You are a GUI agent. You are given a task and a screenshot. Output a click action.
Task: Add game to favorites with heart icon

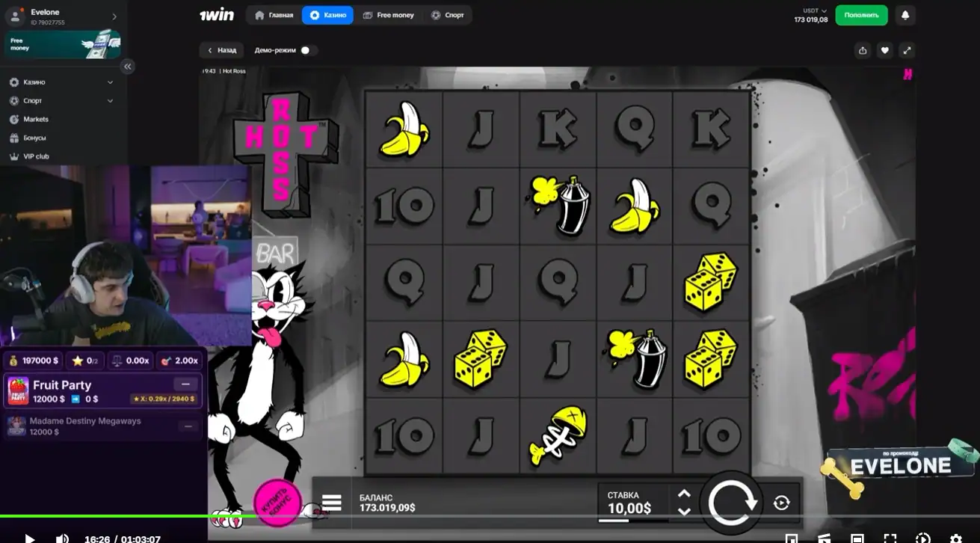pyautogui.click(x=884, y=50)
